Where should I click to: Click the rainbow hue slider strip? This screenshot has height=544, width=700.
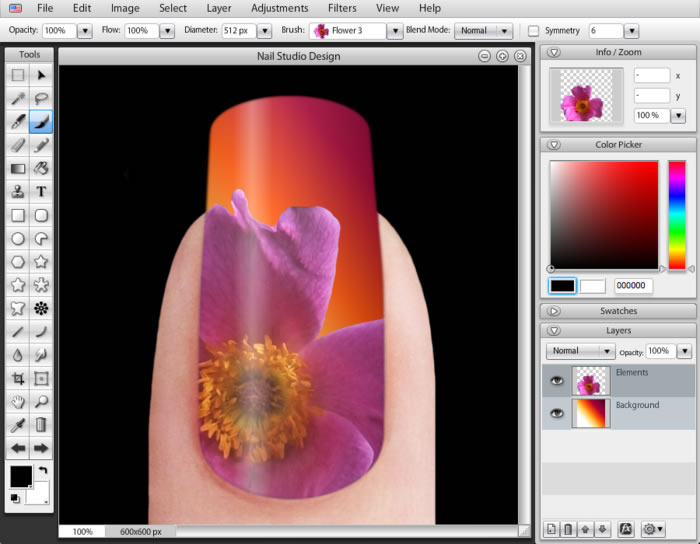tap(677, 214)
